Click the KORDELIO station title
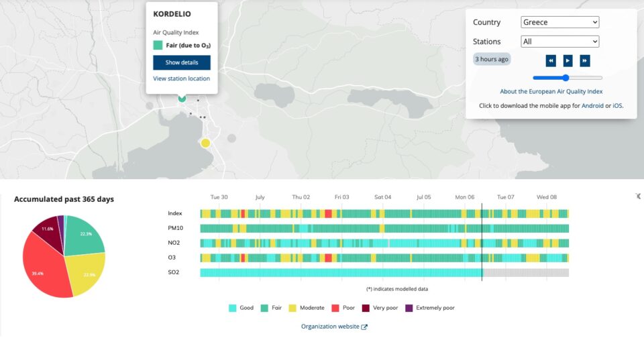 pyautogui.click(x=172, y=14)
